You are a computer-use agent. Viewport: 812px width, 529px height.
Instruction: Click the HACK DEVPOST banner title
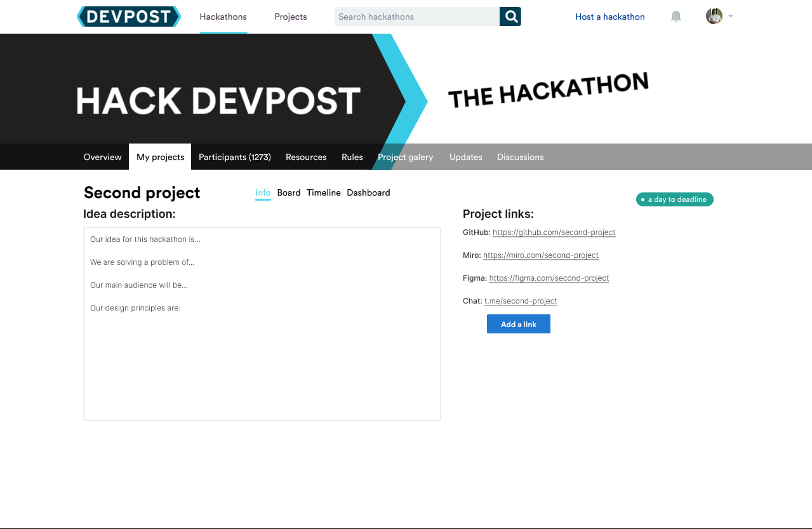(x=219, y=101)
